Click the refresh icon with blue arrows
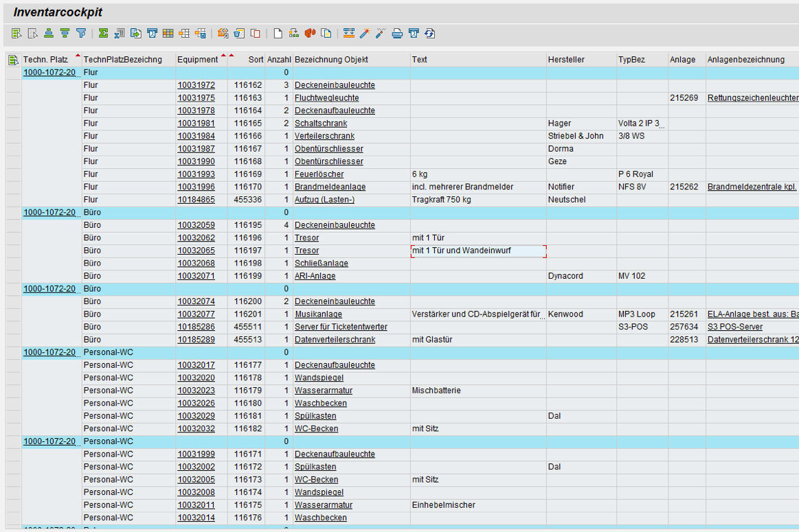Image resolution: width=799 pixels, height=532 pixels. click(x=429, y=33)
